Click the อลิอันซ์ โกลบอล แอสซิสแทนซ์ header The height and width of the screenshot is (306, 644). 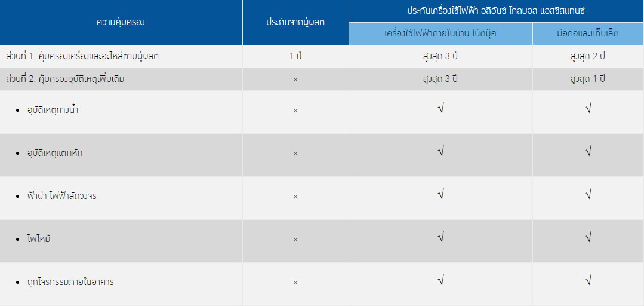[496, 11]
